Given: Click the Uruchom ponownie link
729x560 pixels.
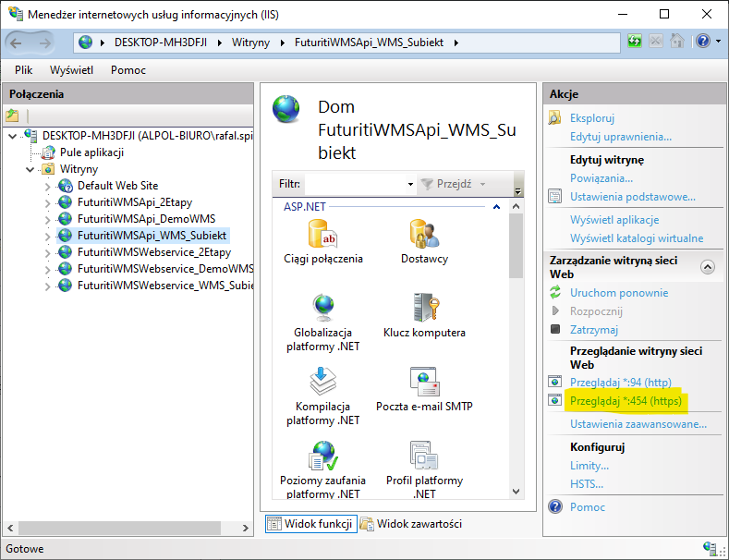Looking at the screenshot, I should (619, 293).
